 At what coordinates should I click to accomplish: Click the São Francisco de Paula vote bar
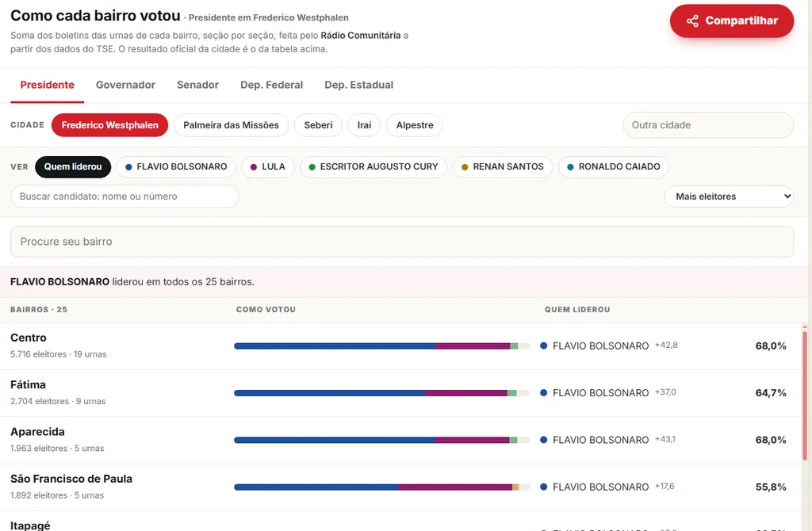pyautogui.click(x=382, y=487)
